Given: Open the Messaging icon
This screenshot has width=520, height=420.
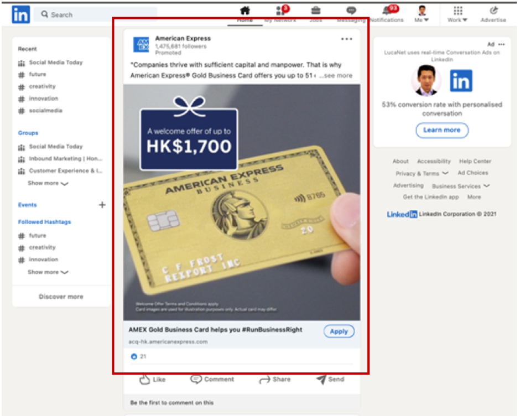Looking at the screenshot, I should click(351, 11).
